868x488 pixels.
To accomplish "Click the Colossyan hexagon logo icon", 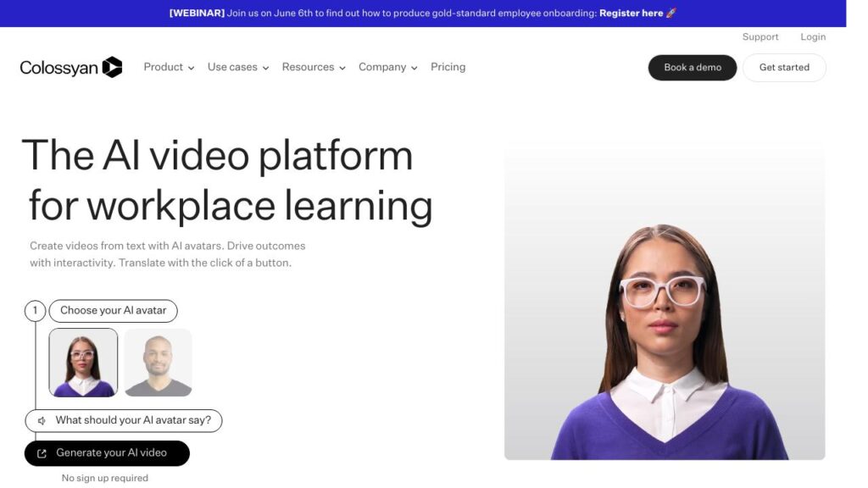I will (112, 68).
